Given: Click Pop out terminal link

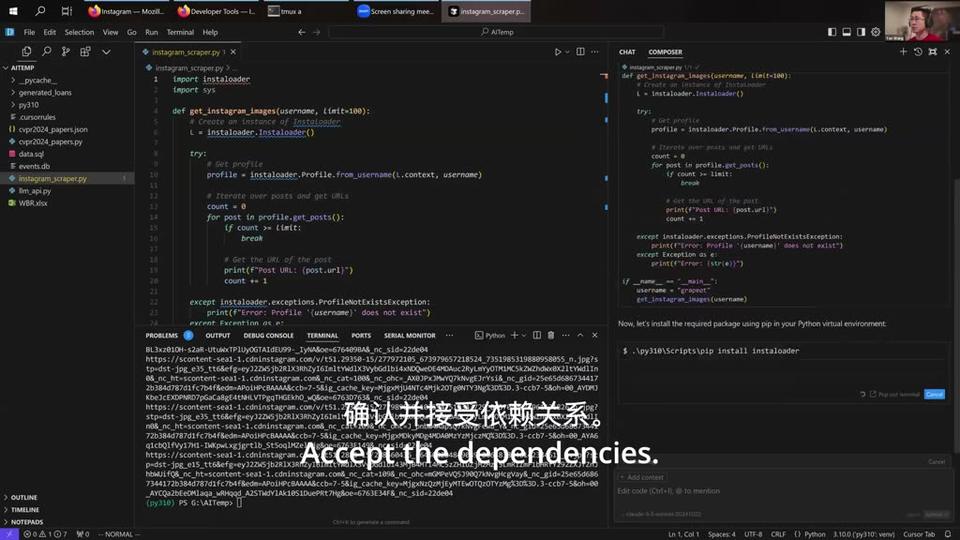Looking at the screenshot, I should click(894, 394).
